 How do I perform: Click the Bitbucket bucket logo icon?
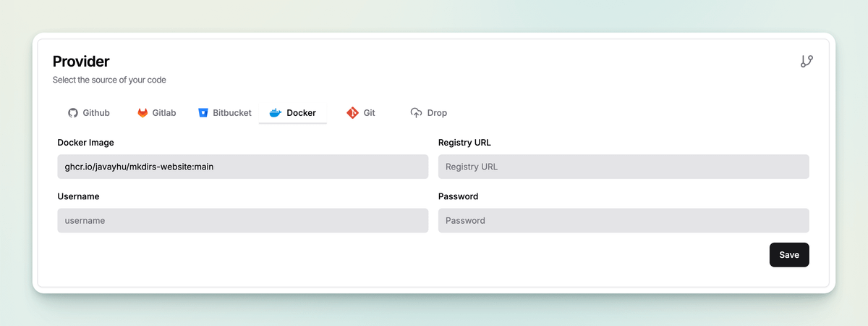click(203, 113)
